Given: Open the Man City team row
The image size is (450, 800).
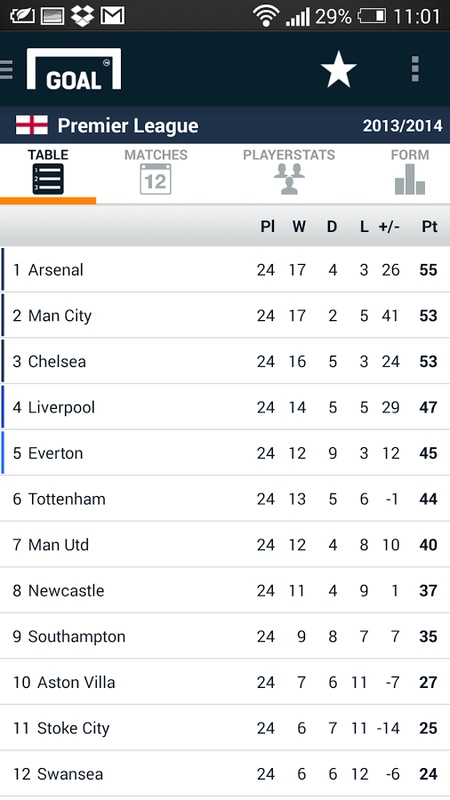Looking at the screenshot, I should pyautogui.click(x=225, y=315).
